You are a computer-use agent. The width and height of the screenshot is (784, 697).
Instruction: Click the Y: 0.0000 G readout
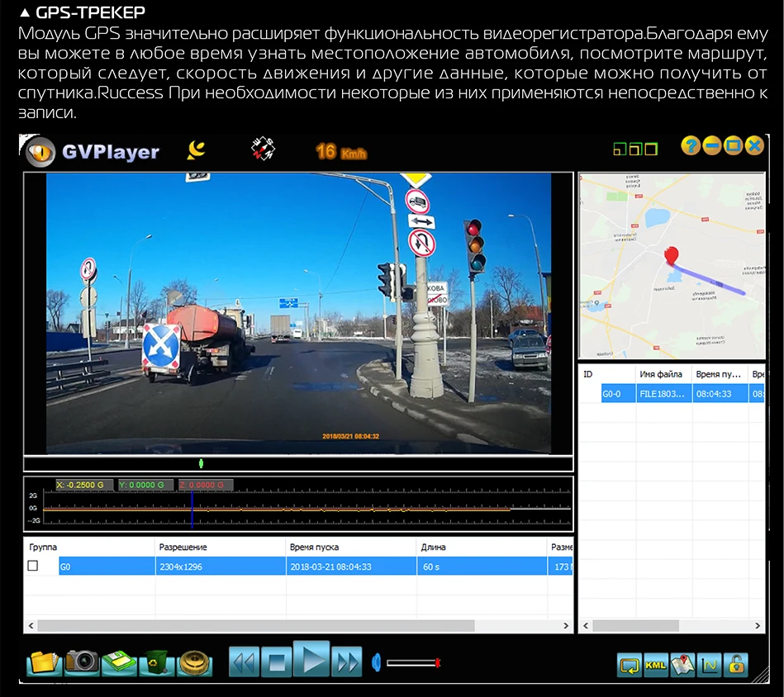click(x=145, y=485)
